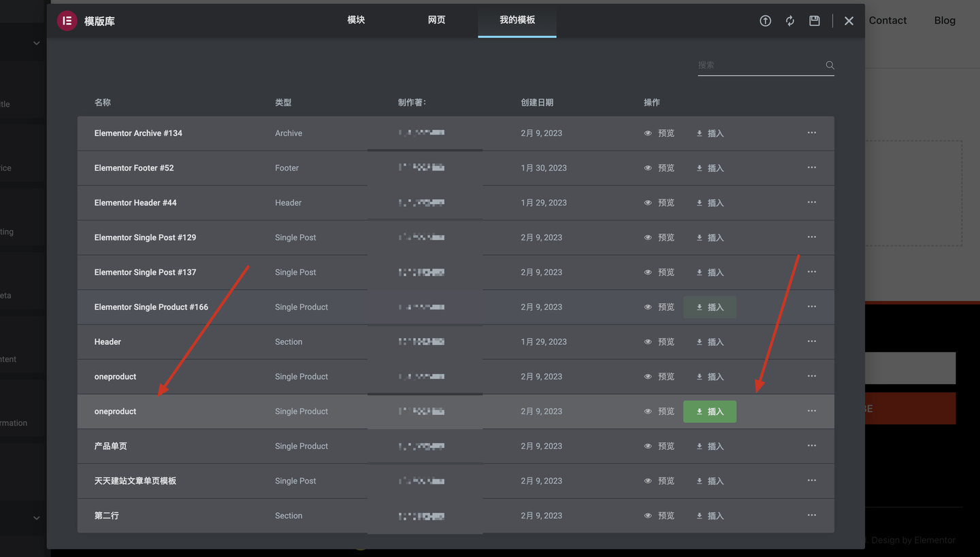Click the green 插入 button in highlighted oneproduct row

pyautogui.click(x=710, y=411)
